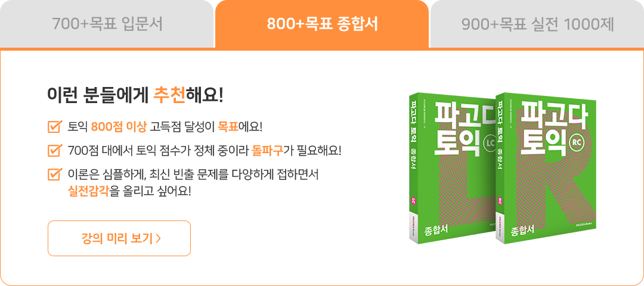Viewport: 644px width, 286px height.
Task: Click the orange 800점 이상 highlighted text
Action: point(119,127)
